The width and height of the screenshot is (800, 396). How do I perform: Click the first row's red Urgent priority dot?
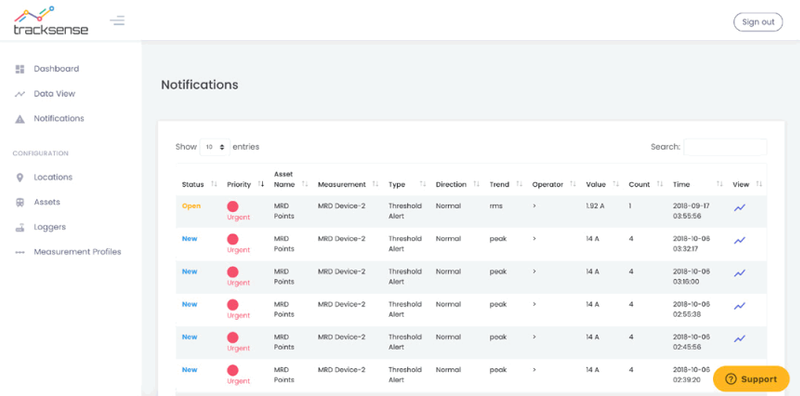point(233,207)
